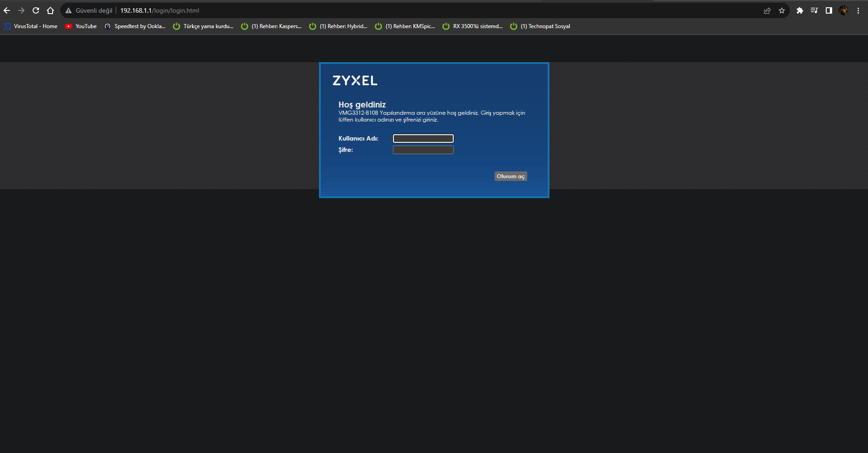Reload the router login page
868x453 pixels.
pyautogui.click(x=36, y=10)
